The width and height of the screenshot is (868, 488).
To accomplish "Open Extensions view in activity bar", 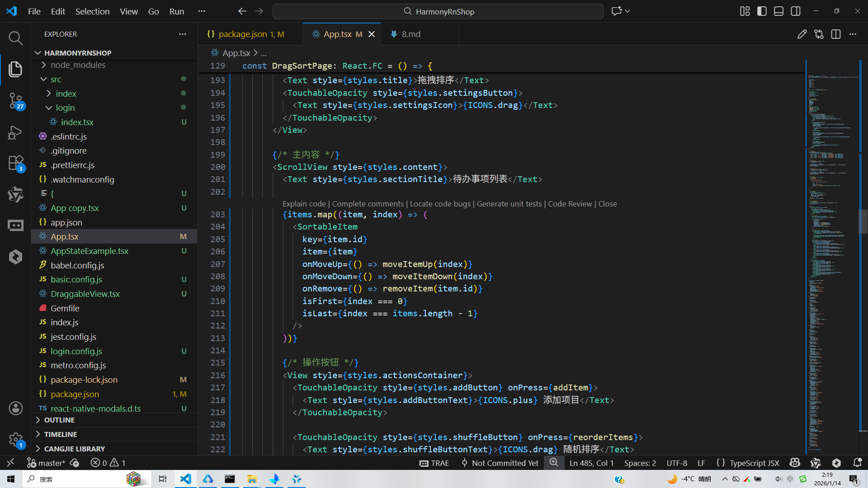I will click(x=15, y=163).
